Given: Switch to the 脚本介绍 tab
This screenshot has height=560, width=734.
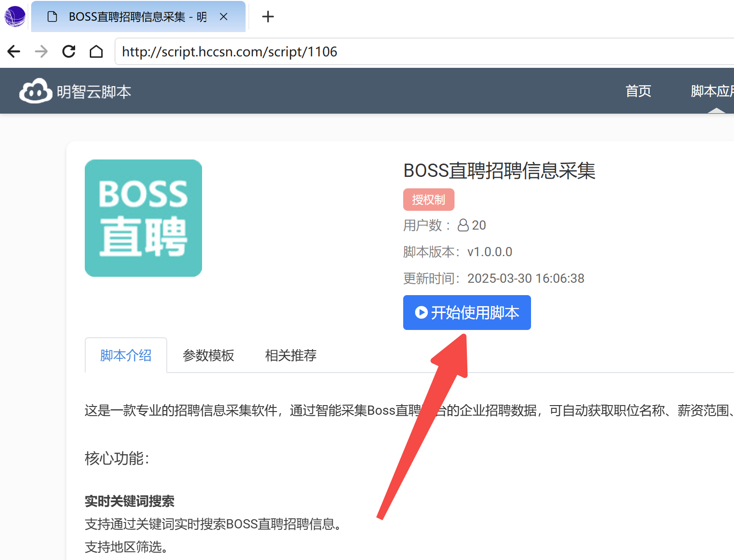Looking at the screenshot, I should [126, 355].
